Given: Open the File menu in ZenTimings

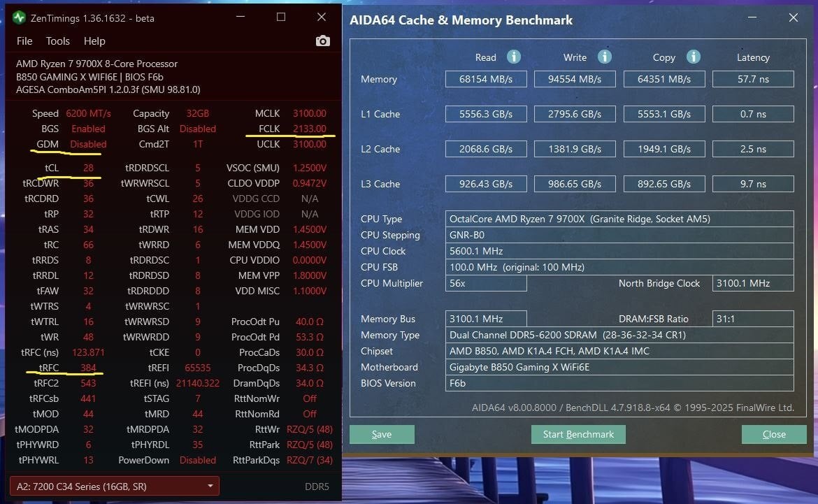Looking at the screenshot, I should pyautogui.click(x=24, y=41).
